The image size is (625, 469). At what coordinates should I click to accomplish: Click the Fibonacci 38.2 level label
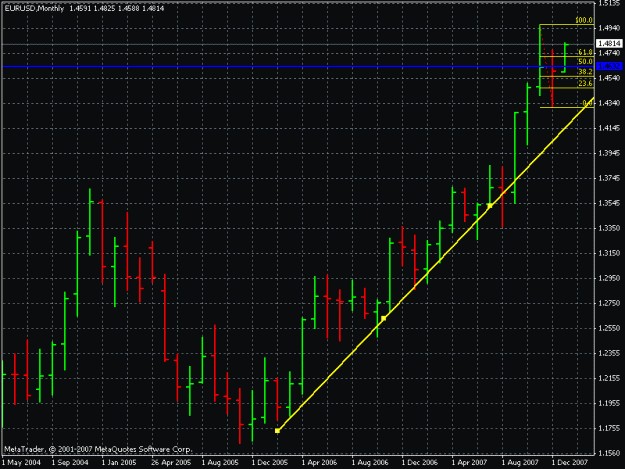[x=585, y=72]
